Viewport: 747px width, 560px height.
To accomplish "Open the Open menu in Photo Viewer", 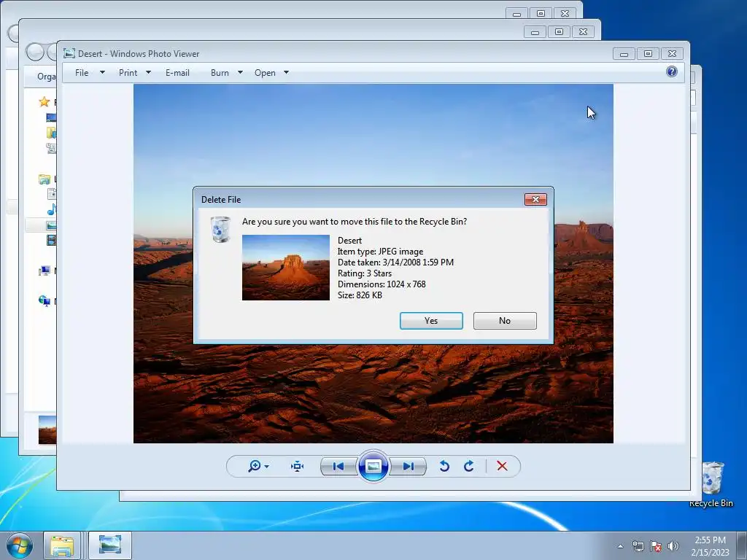I will click(x=265, y=73).
